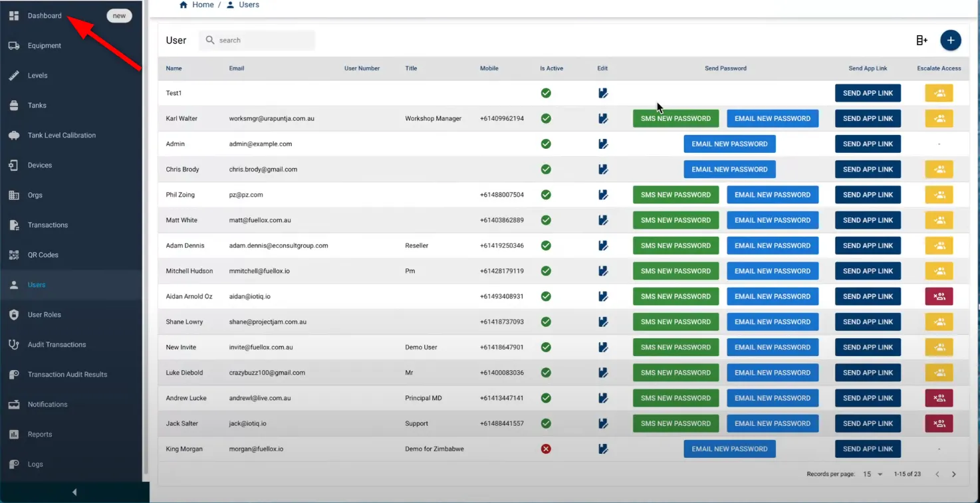The width and height of the screenshot is (980, 503).
Task: Open Notifications in the sidebar
Action: pyautogui.click(x=47, y=405)
